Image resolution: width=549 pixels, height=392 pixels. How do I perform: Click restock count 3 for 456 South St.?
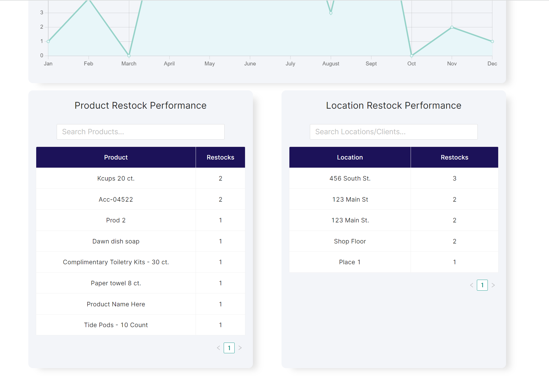[x=454, y=178]
